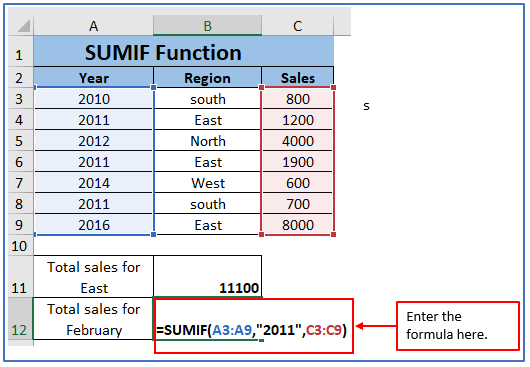Select row 9 header
This screenshot has width=530, height=367.
(20, 224)
